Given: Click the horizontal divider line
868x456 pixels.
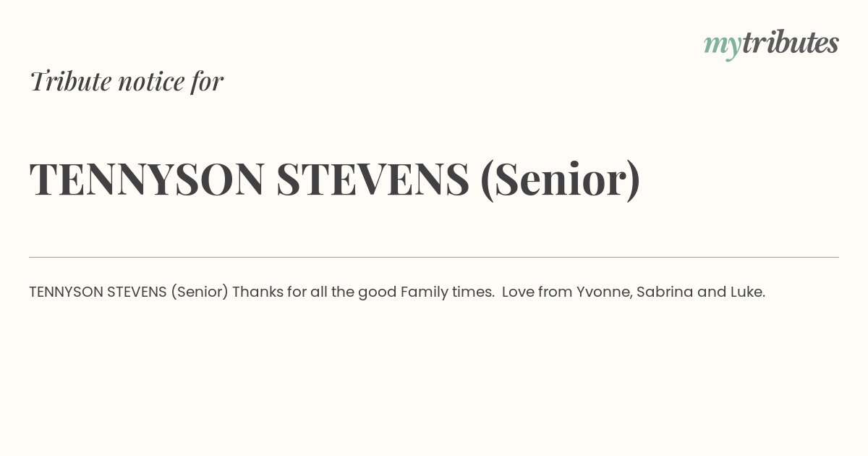Looking at the screenshot, I should coord(434,257).
